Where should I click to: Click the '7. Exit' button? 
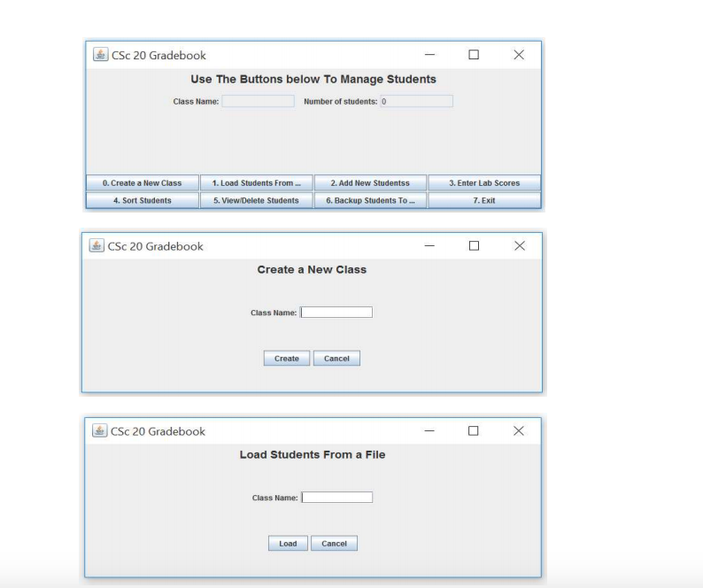coord(484,200)
